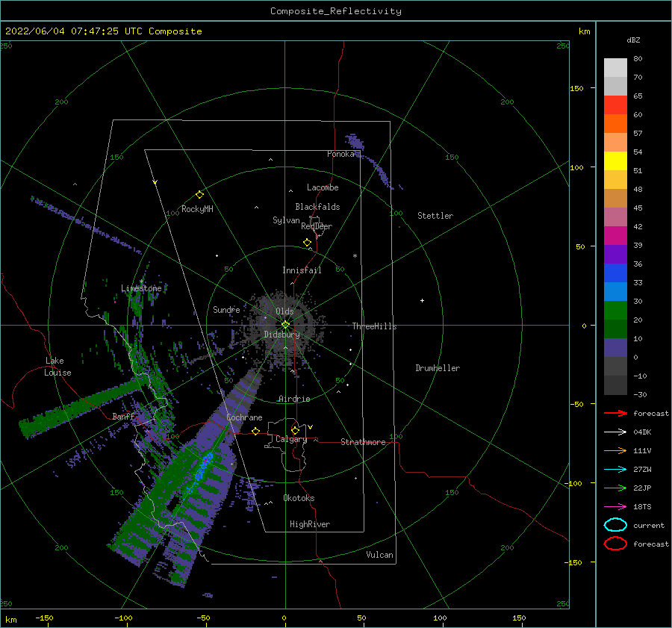Click the green 22JP arrow icon
672x628 pixels.
tap(615, 488)
